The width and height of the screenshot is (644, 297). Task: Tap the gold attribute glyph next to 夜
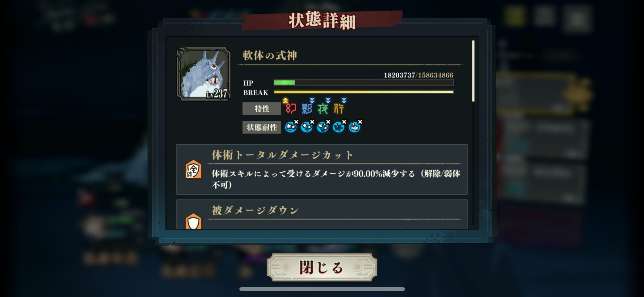tap(339, 108)
